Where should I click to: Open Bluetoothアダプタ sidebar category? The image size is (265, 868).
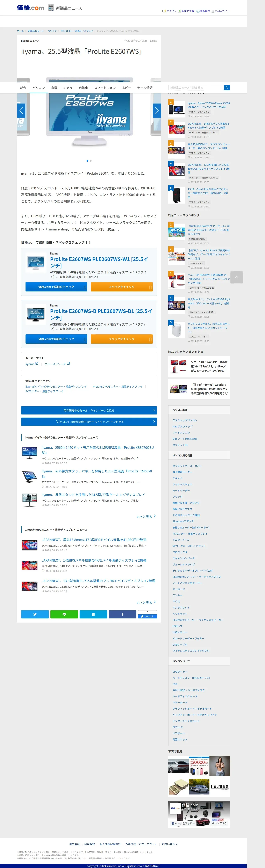[x=183, y=521]
